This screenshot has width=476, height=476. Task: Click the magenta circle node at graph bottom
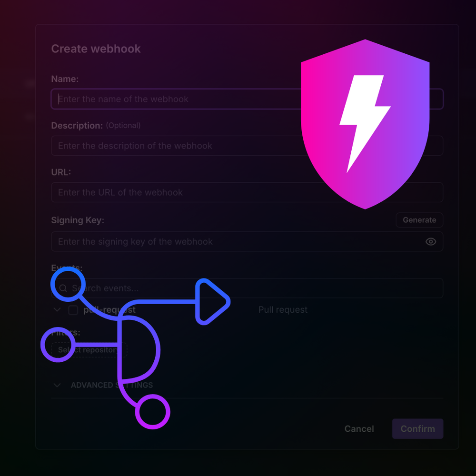point(152,412)
